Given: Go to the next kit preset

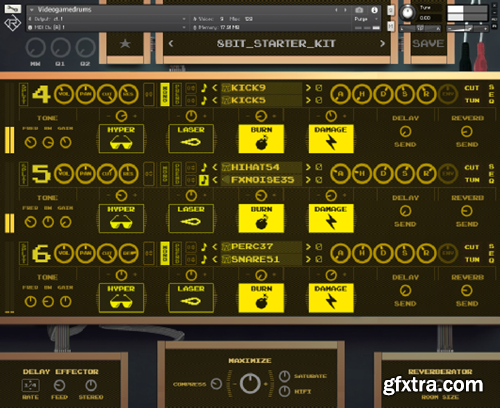Looking at the screenshot, I should (x=382, y=43).
